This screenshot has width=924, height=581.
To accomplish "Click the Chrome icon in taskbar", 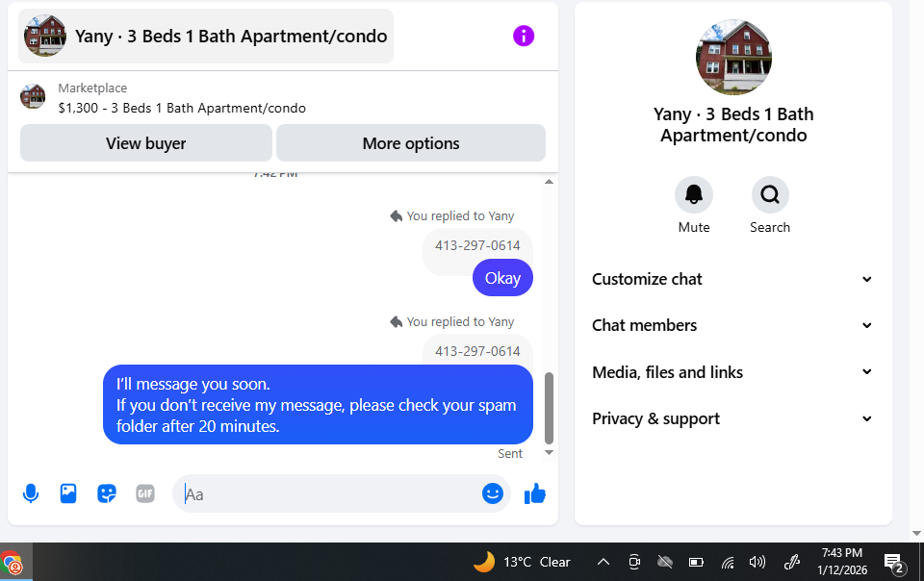I will pyautogui.click(x=12, y=563).
